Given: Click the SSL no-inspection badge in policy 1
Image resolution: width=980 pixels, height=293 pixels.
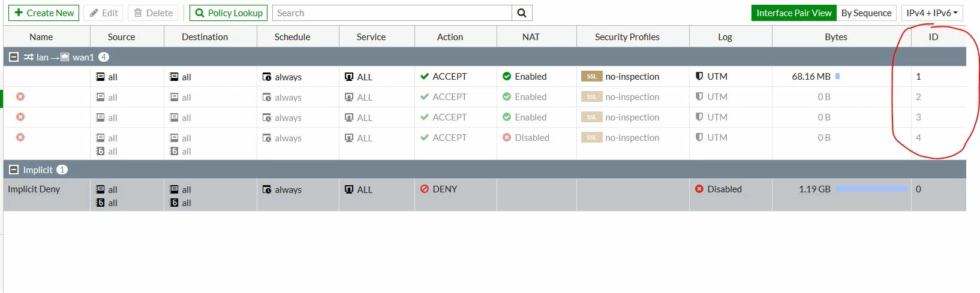Looking at the screenshot, I should pyautogui.click(x=592, y=76).
